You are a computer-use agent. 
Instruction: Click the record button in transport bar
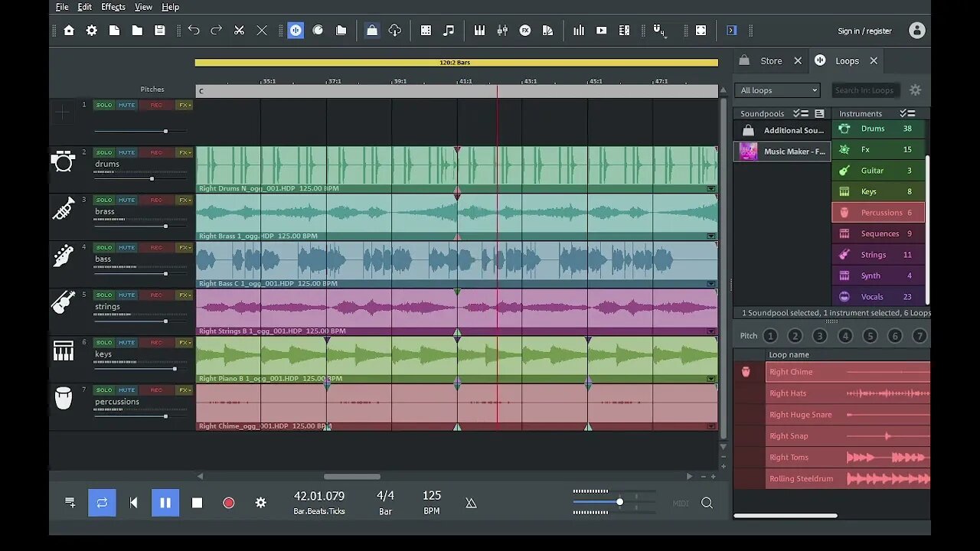(x=228, y=503)
